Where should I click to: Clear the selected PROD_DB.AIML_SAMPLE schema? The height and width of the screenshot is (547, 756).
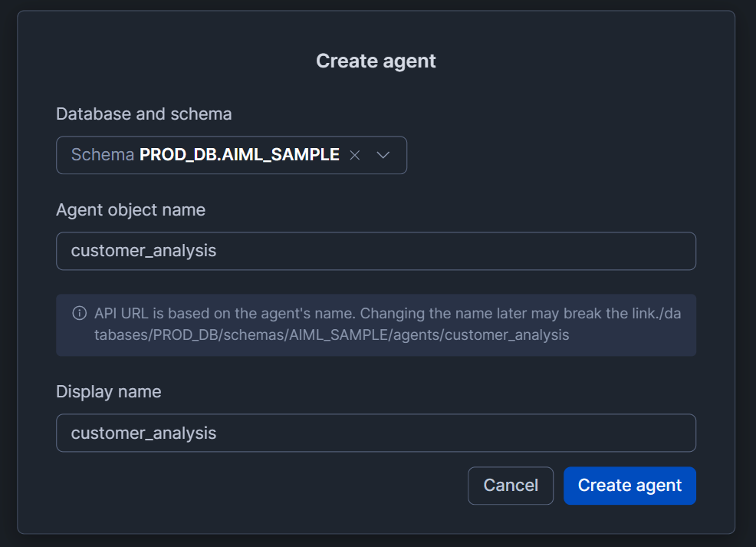tap(354, 155)
